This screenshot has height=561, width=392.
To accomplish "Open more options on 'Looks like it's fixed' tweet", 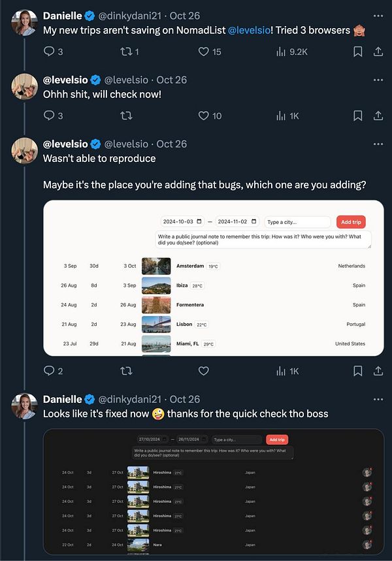I will 378,399.
